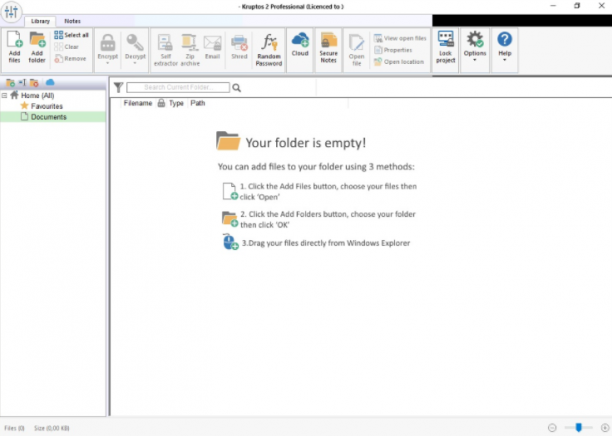The image size is (612, 436).
Task: Collapse the Home (All) tree node
Action: coord(4,96)
